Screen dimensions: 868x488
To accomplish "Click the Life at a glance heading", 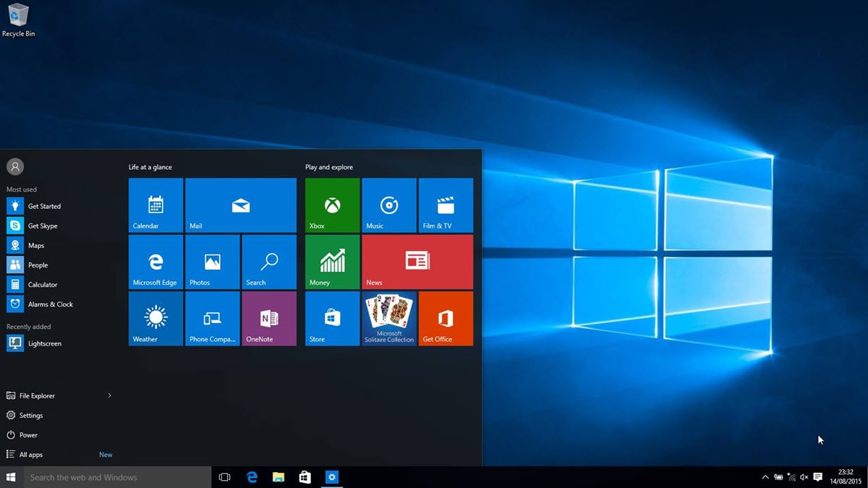I will [x=150, y=167].
